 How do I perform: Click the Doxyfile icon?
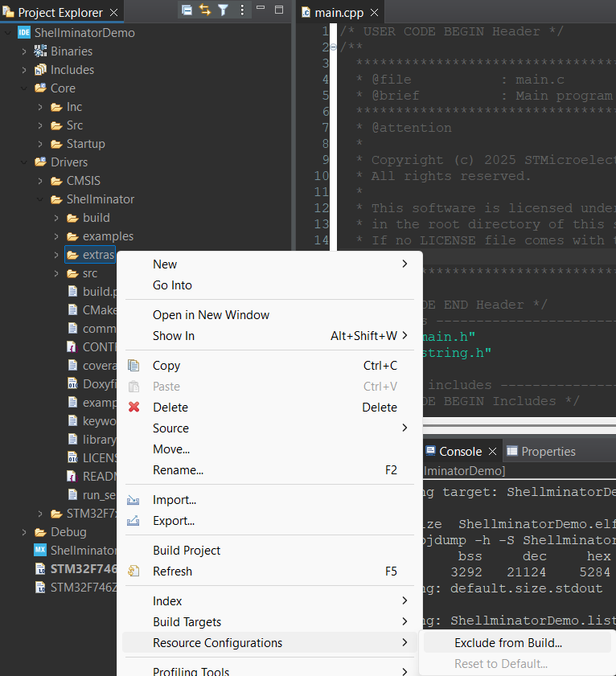(x=72, y=383)
